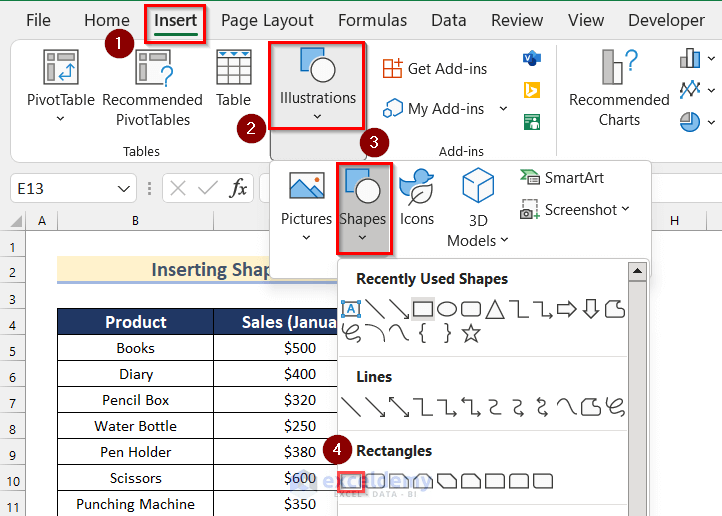Click the formula bar Cancel X

(178, 188)
